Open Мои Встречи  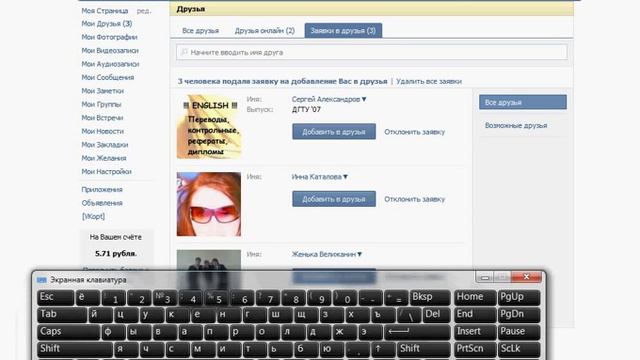102,118
